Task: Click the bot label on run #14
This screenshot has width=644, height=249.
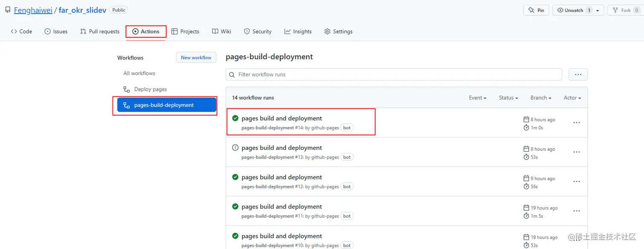Action: click(x=347, y=128)
